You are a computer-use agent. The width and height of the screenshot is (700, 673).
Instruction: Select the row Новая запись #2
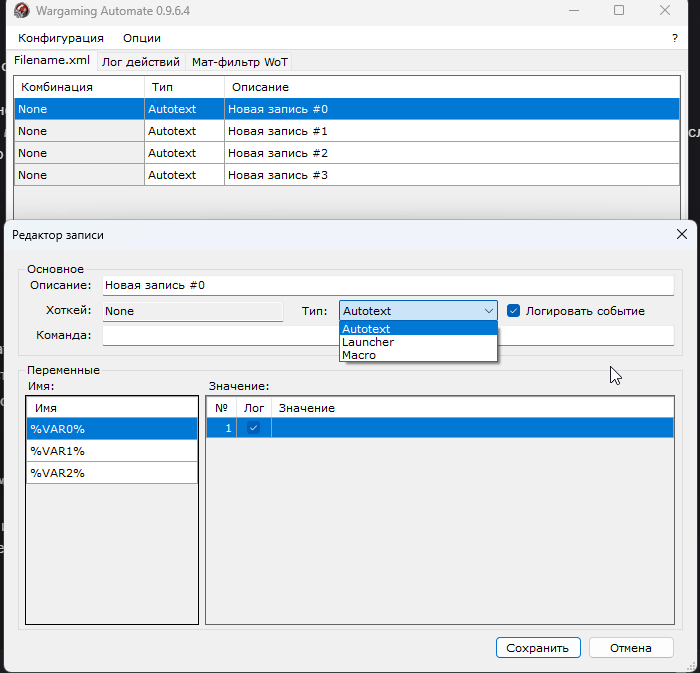click(x=347, y=153)
